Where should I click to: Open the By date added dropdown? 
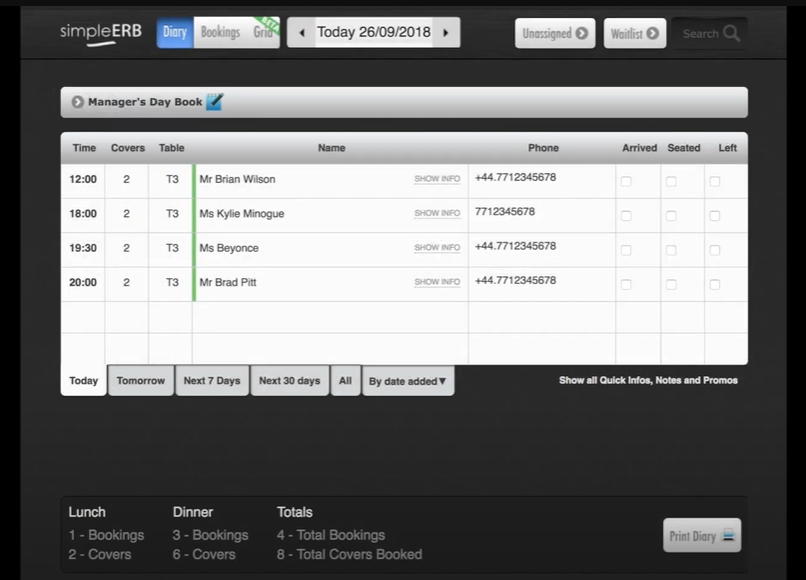click(x=408, y=380)
